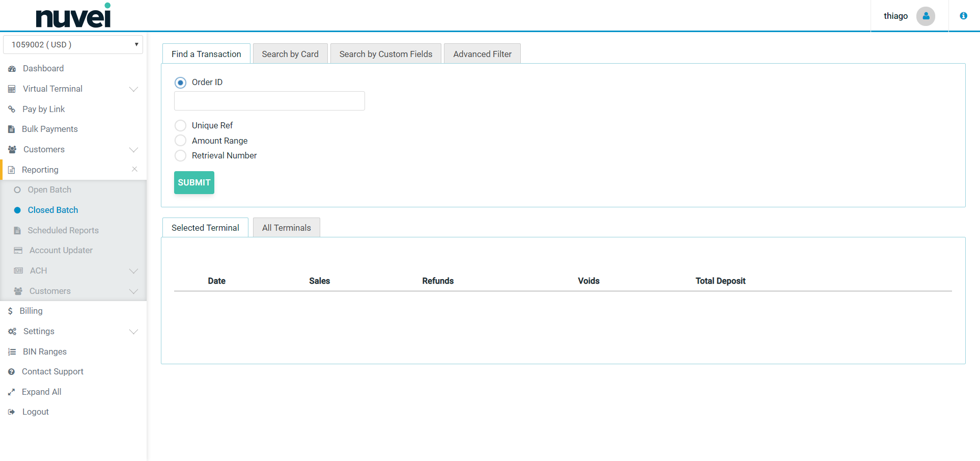980x461 pixels.
Task: Click the Expand All arrows icon
Action: click(x=12, y=392)
